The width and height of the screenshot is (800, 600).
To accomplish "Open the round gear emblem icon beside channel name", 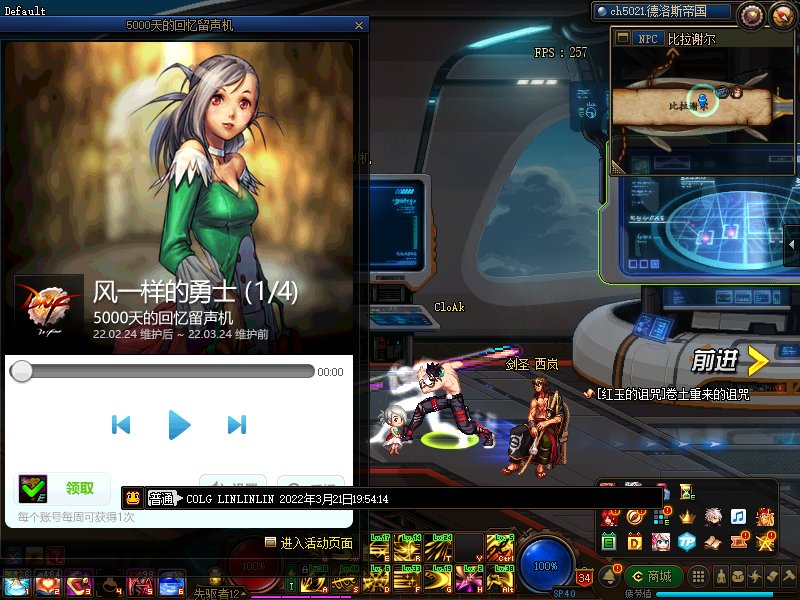I will 751,15.
